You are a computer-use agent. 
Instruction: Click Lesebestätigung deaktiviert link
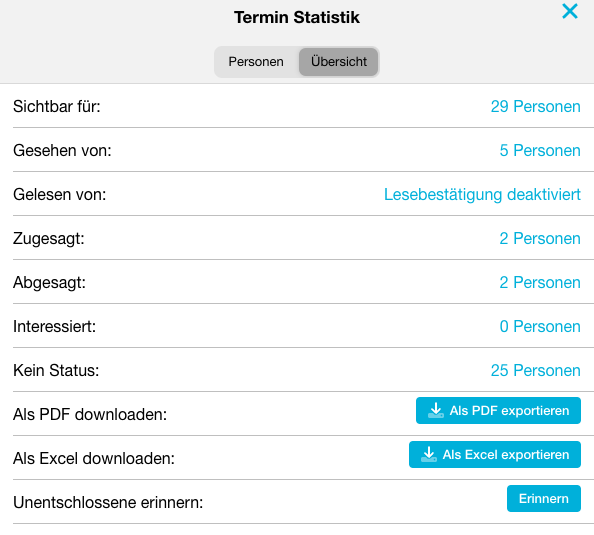coord(482,194)
